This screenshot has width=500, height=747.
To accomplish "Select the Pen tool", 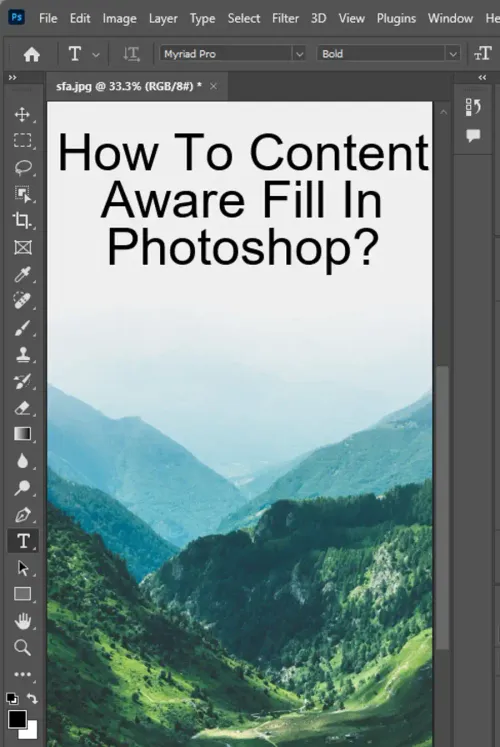I will pos(22,515).
